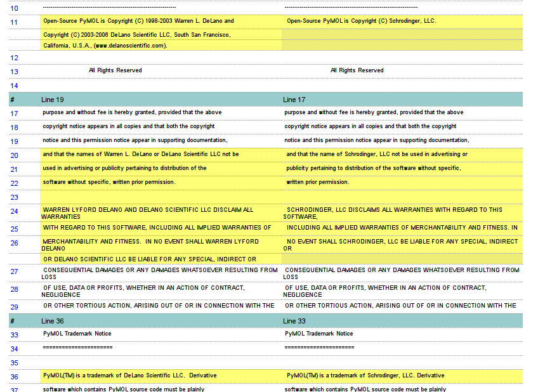Select the 'Line 36' section header
Screen dimensions: 538x392
53,321
